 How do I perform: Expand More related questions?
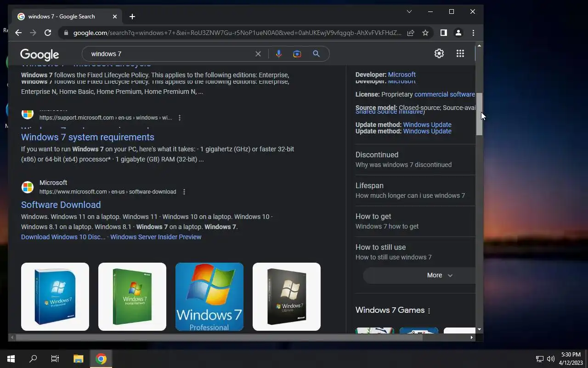[x=419, y=275]
